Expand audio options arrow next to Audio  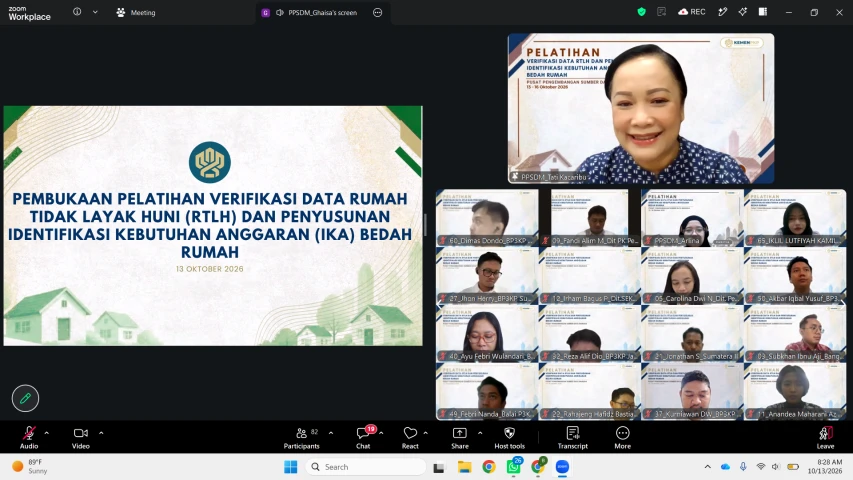[47, 433]
